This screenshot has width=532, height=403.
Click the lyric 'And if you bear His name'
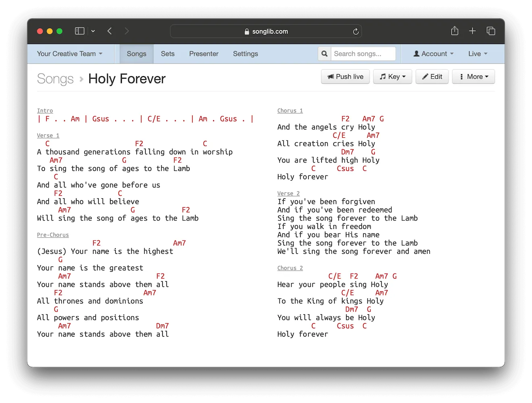coord(328,235)
